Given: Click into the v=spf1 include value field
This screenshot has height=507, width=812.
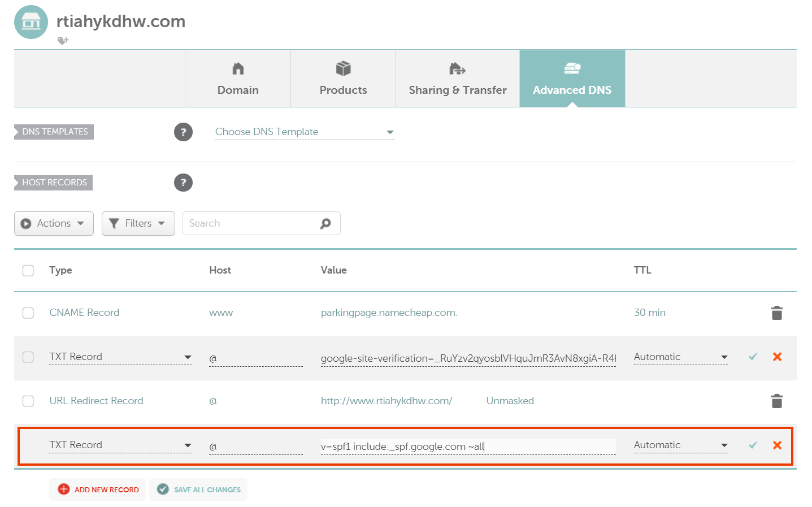Looking at the screenshot, I should click(x=468, y=447).
